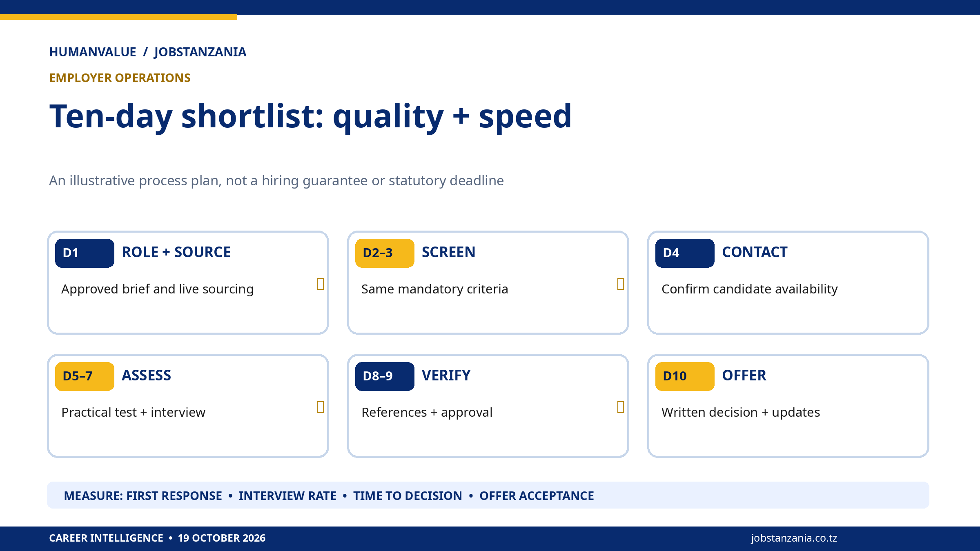Screen dimensions: 980x551
Task: Click 'Approved brief and live sourcing' text
Action: [158, 289]
